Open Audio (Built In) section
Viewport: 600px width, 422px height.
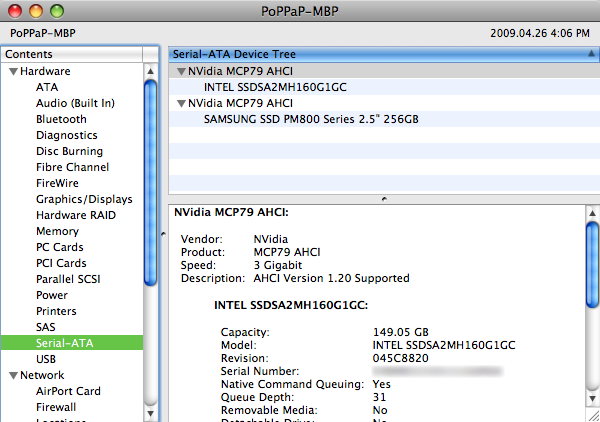75,103
